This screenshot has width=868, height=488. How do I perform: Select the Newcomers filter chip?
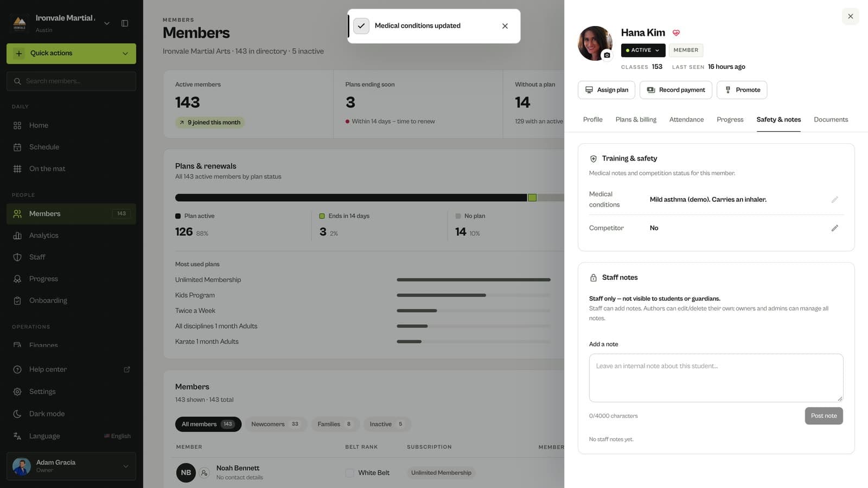click(276, 424)
